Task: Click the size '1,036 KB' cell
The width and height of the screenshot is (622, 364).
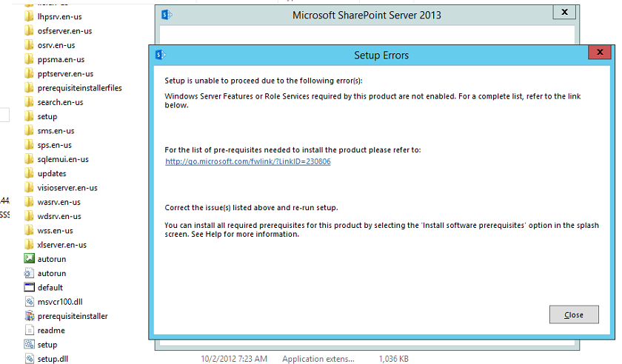Action: (393, 359)
